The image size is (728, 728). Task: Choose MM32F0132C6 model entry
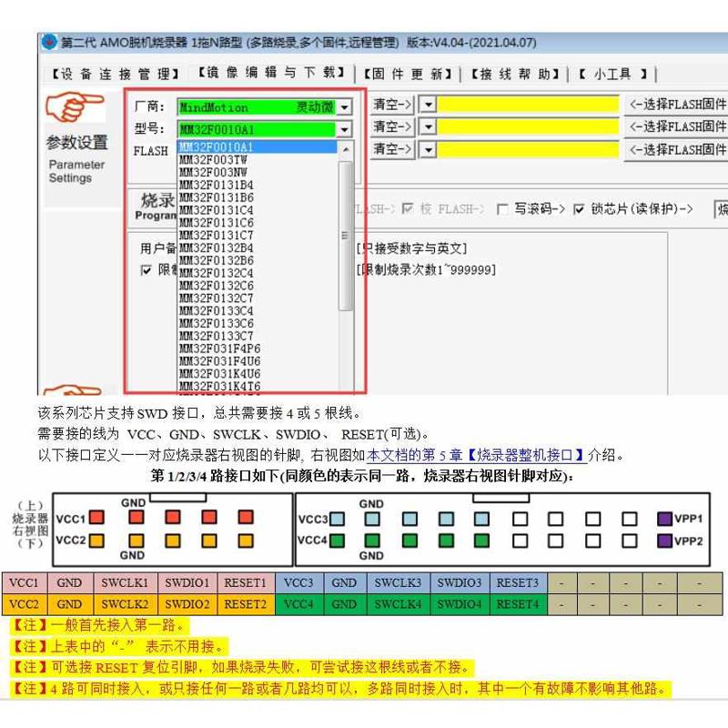[258, 285]
